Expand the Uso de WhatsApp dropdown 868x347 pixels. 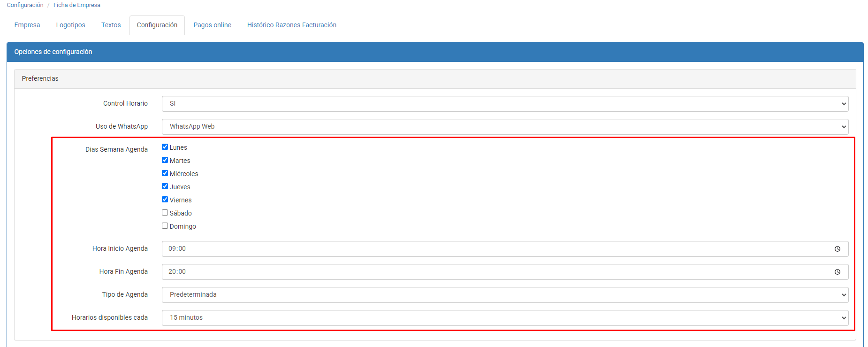click(504, 127)
